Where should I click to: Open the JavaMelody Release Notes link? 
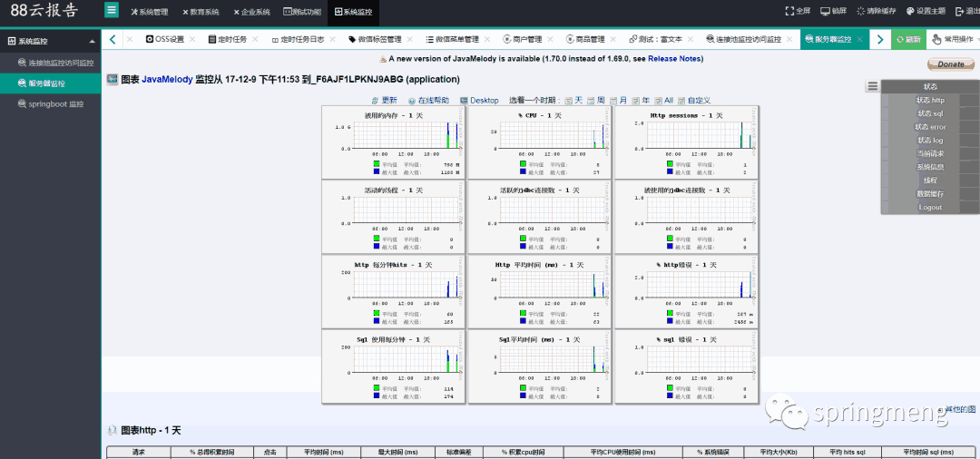pos(674,59)
